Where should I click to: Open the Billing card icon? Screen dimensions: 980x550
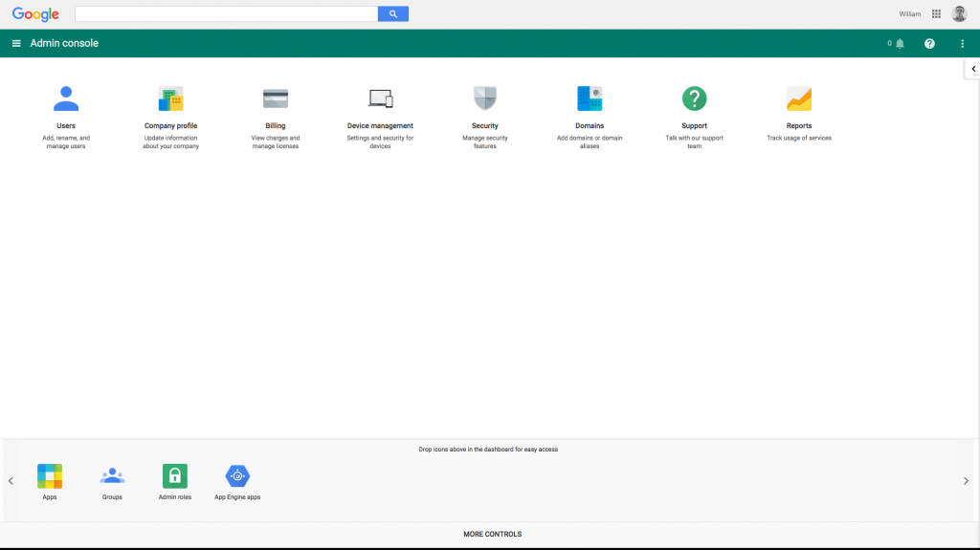point(276,99)
